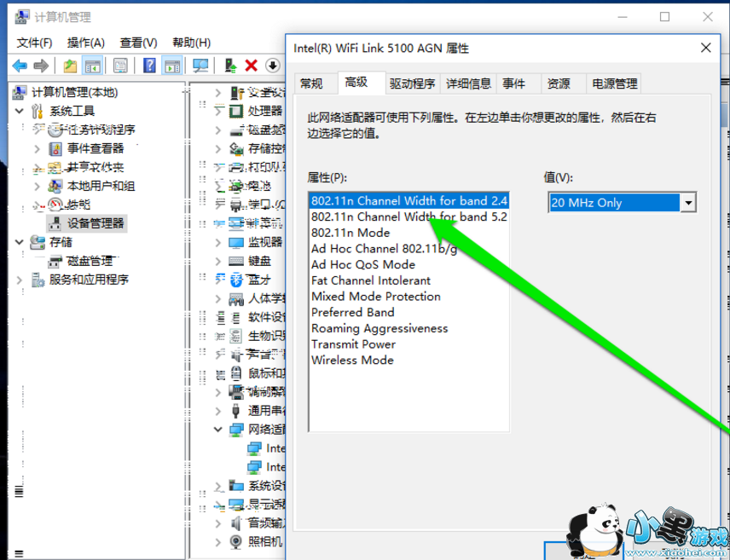Open 事件查看器 in console tree
Image resolution: width=730 pixels, height=560 pixels.
(96, 148)
